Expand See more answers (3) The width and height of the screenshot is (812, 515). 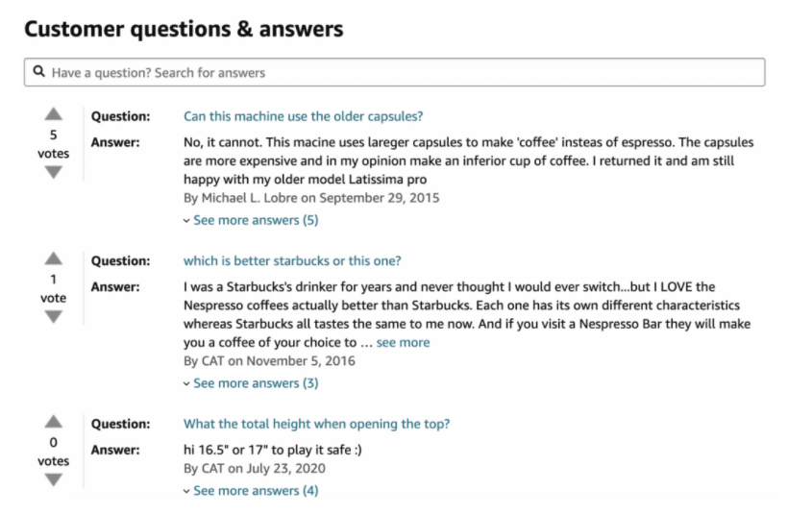(256, 383)
